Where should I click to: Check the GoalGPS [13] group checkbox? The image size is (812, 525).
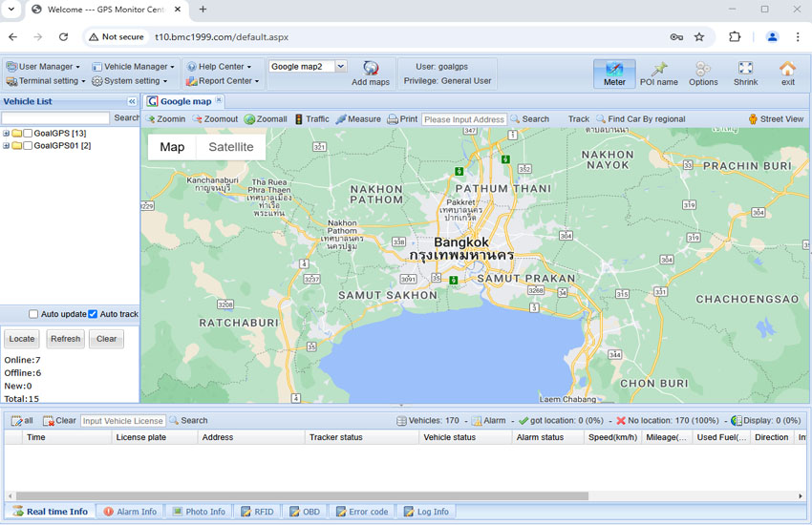pyautogui.click(x=28, y=134)
